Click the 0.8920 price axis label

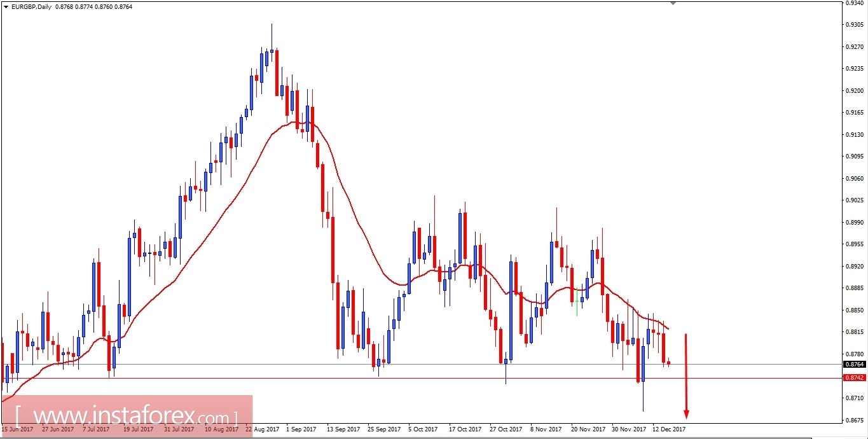coord(855,267)
